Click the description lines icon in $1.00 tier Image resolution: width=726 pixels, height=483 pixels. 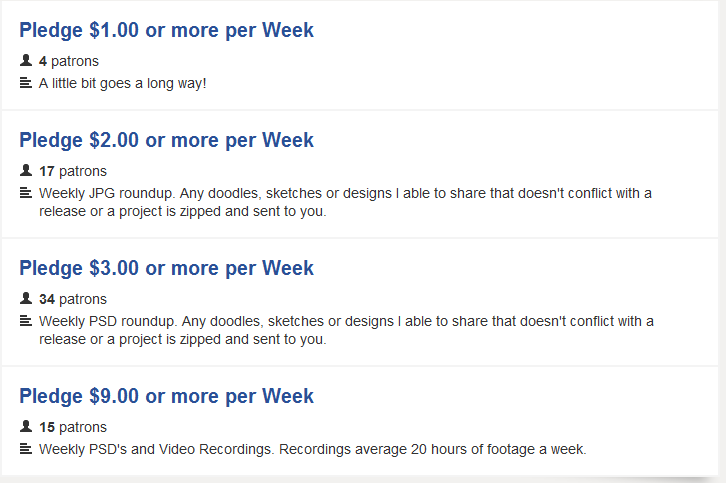(x=26, y=83)
